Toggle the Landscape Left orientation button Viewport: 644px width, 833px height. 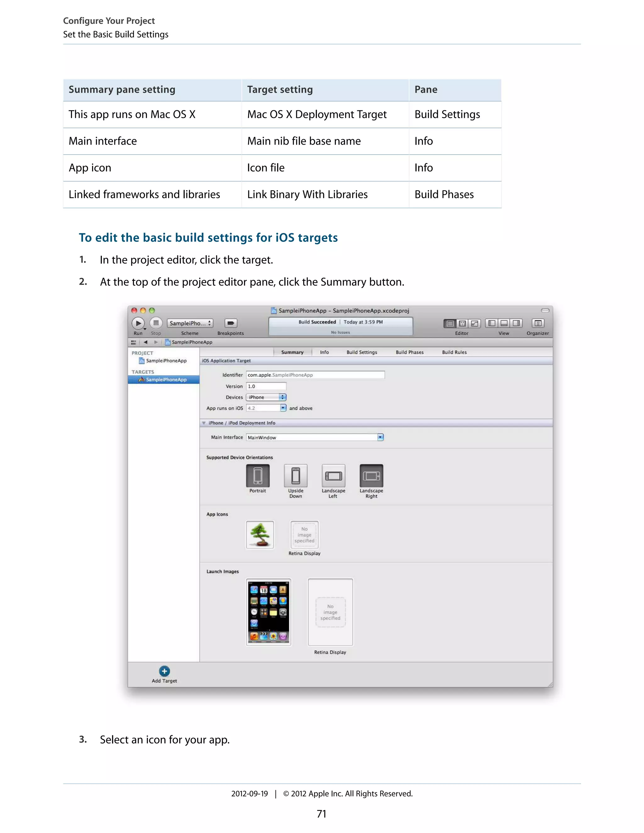click(x=333, y=476)
